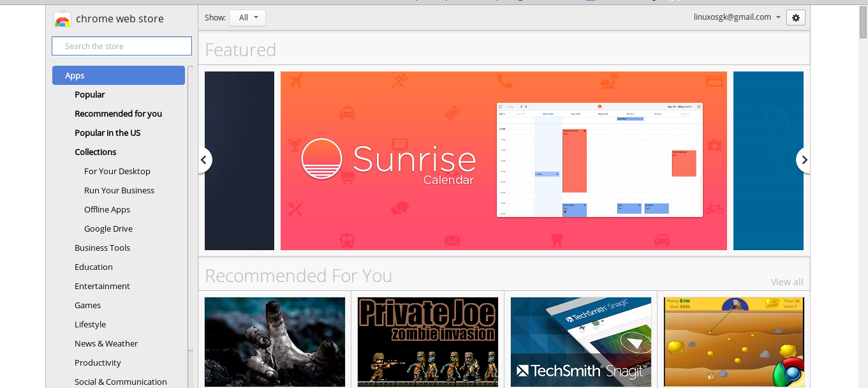Open the zombie hand app thumbnail
This screenshot has width=868, height=388.
coord(275,342)
